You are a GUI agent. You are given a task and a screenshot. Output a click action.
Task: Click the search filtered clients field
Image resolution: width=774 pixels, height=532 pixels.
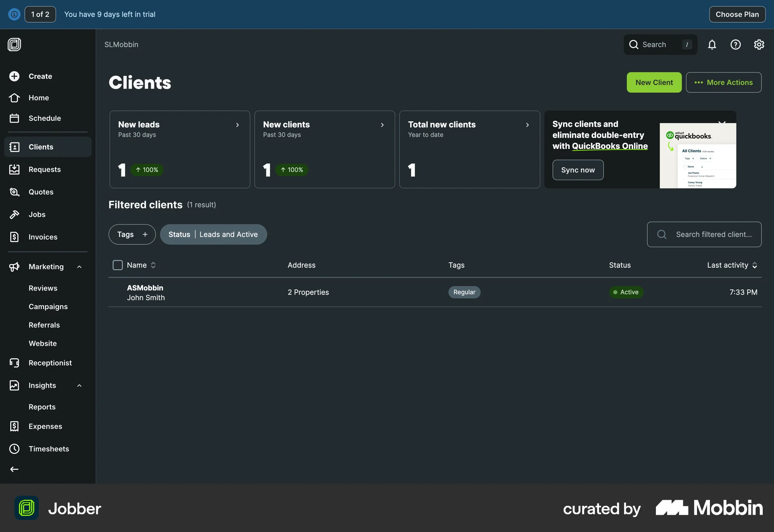click(704, 234)
